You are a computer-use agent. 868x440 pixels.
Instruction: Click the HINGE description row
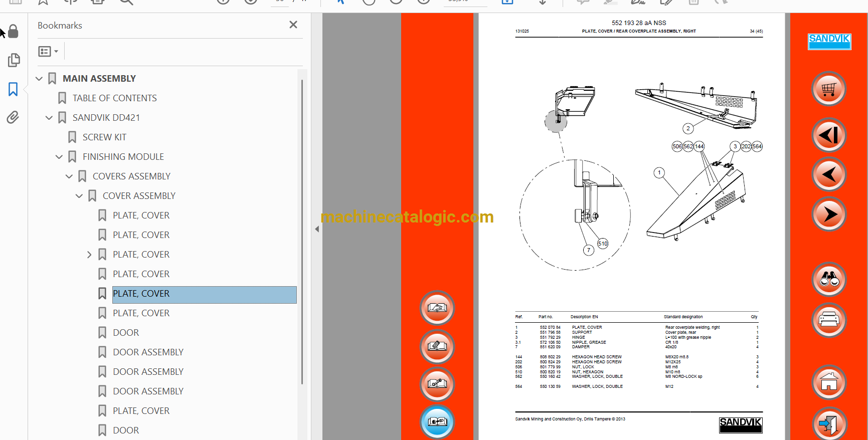pos(579,337)
